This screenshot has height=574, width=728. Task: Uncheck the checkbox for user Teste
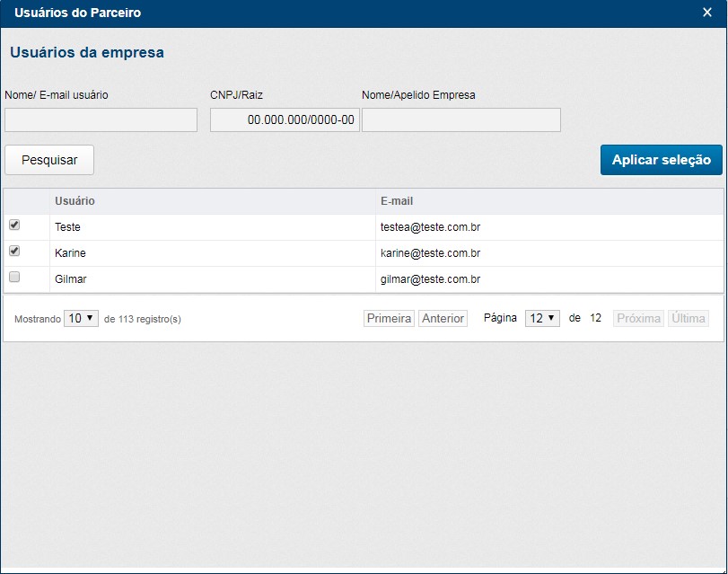(14, 225)
